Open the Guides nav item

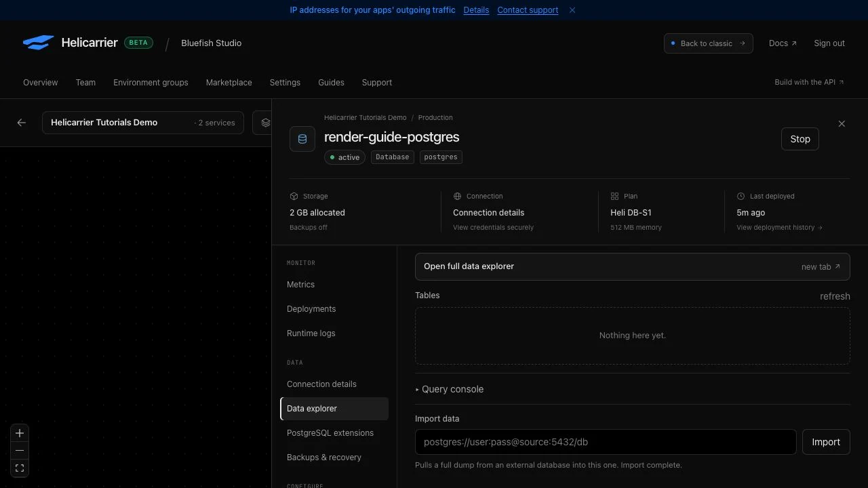[331, 83]
